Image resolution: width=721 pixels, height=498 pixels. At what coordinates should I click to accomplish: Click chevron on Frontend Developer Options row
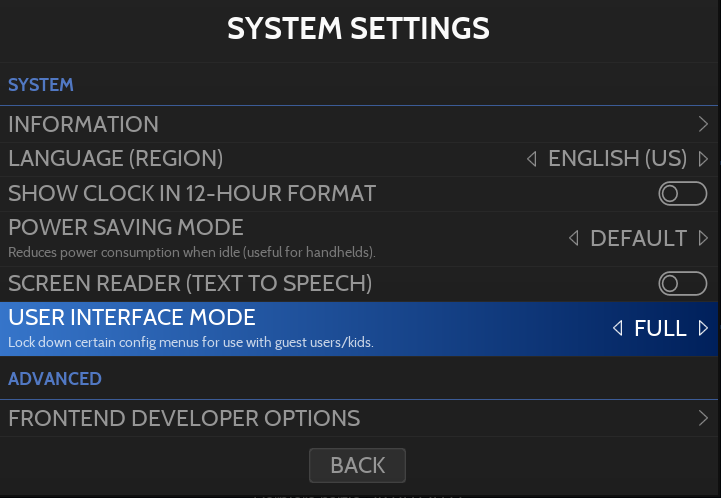(x=704, y=418)
